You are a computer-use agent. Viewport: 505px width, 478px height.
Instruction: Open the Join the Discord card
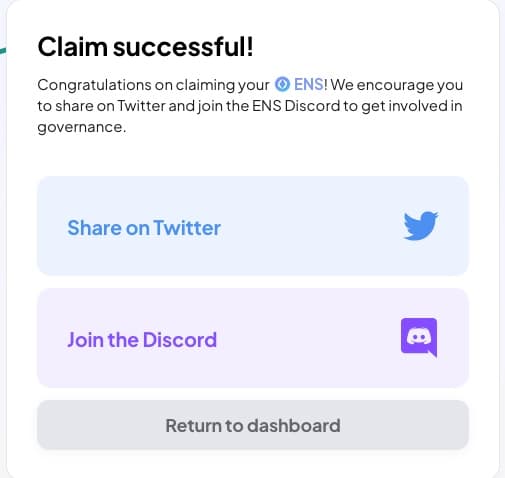pos(253,338)
